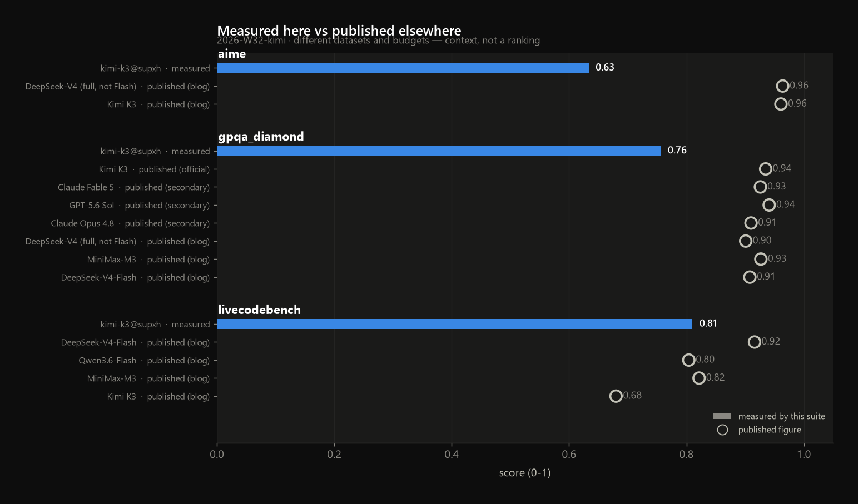The image size is (858, 504).
Task: Click the 'published figure' legend text
Action: click(770, 430)
